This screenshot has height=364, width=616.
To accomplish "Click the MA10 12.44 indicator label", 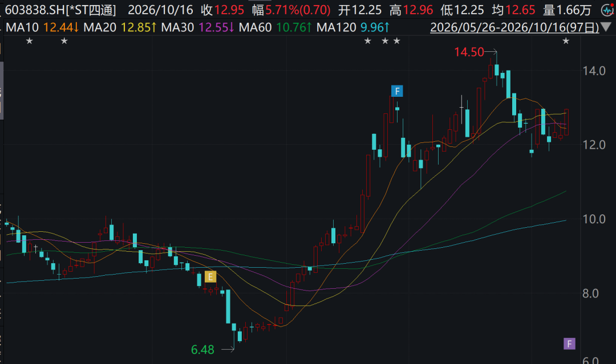I will click(x=42, y=27).
